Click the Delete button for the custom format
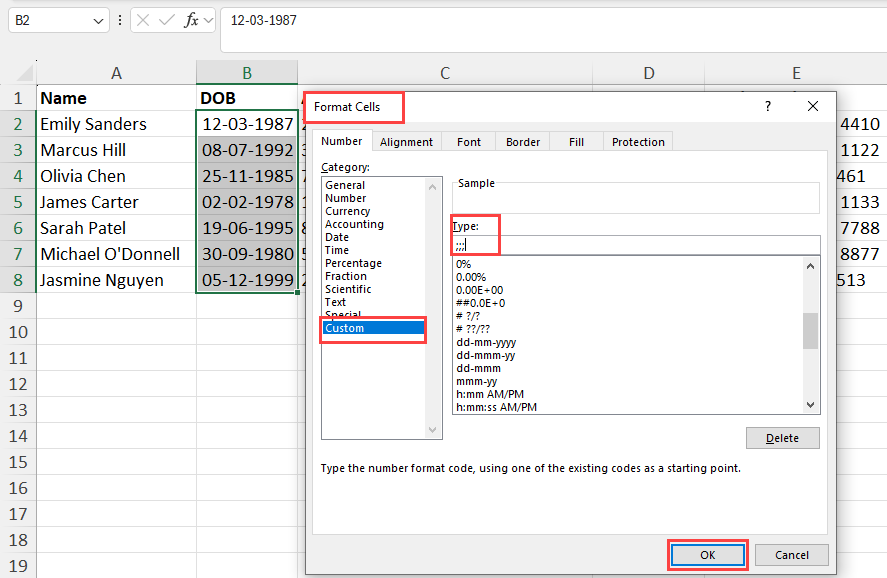Viewport: 887px width, 578px height. [782, 438]
